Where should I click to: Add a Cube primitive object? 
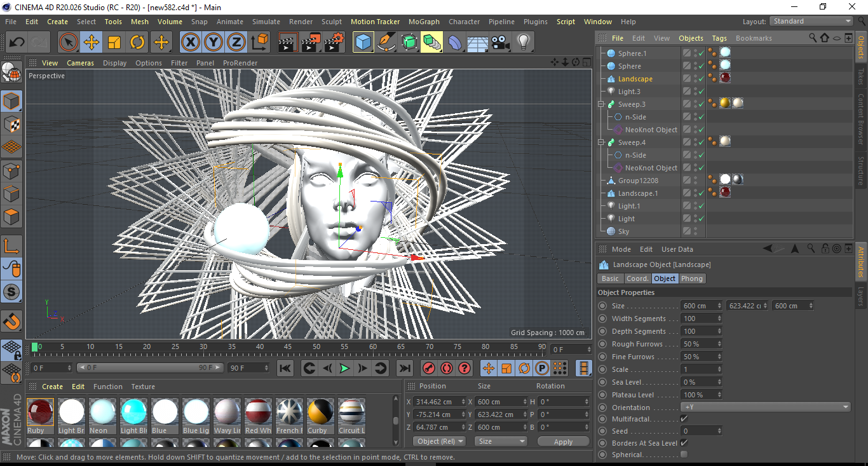pyautogui.click(x=363, y=43)
